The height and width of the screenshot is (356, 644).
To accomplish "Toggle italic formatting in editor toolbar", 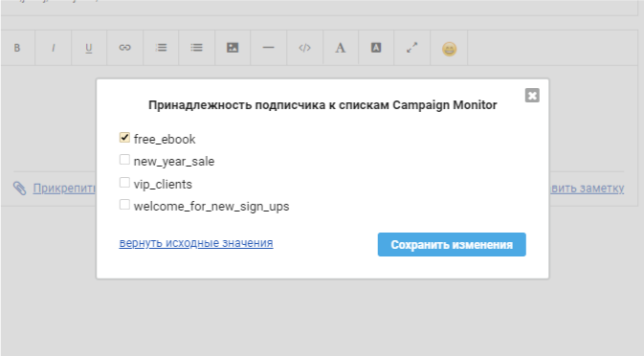I will 53,48.
